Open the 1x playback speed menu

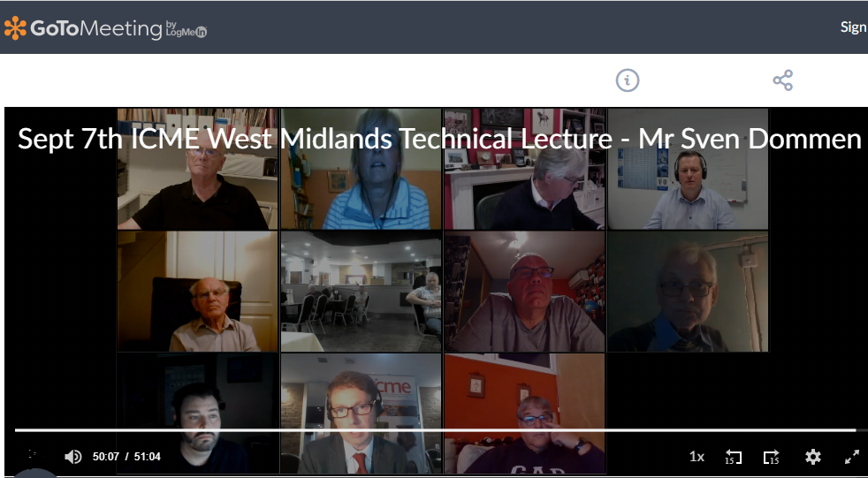pyautogui.click(x=697, y=457)
